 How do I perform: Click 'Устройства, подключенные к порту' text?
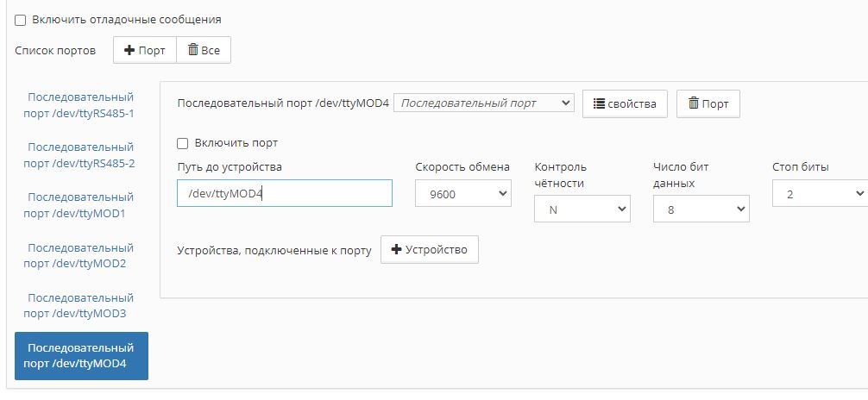[274, 251]
